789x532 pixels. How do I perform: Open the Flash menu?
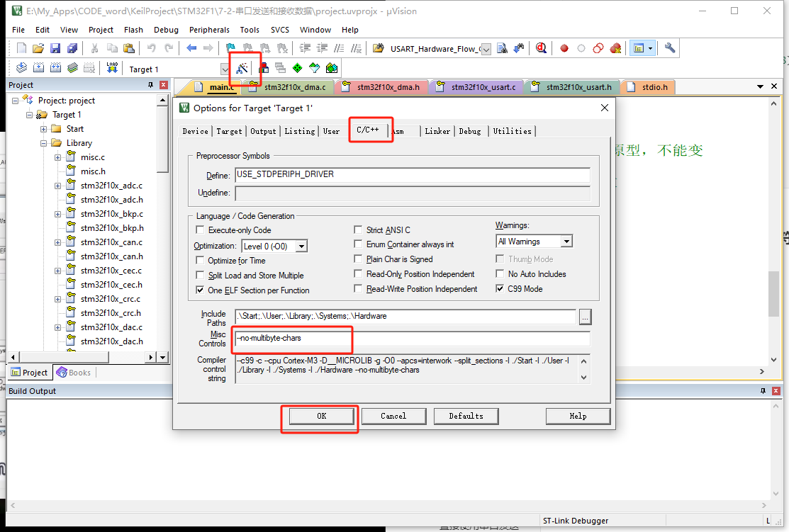pyautogui.click(x=133, y=30)
